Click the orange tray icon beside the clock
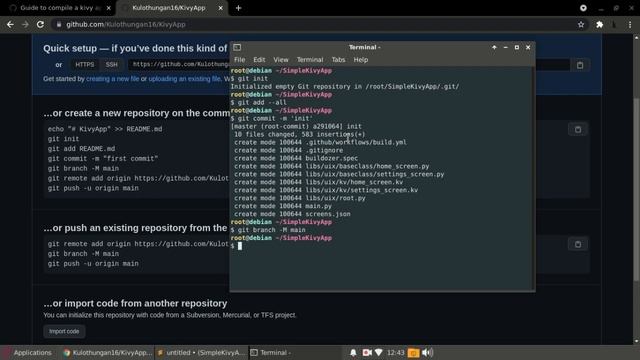Viewport: 640px width, 360px height. (x=413, y=353)
